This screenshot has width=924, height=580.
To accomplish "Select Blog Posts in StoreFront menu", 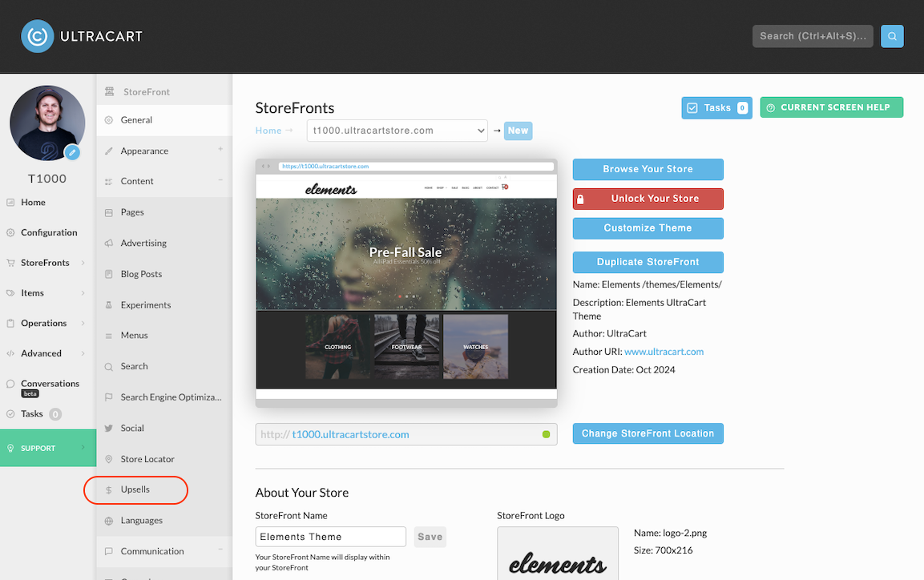I will coord(141,274).
